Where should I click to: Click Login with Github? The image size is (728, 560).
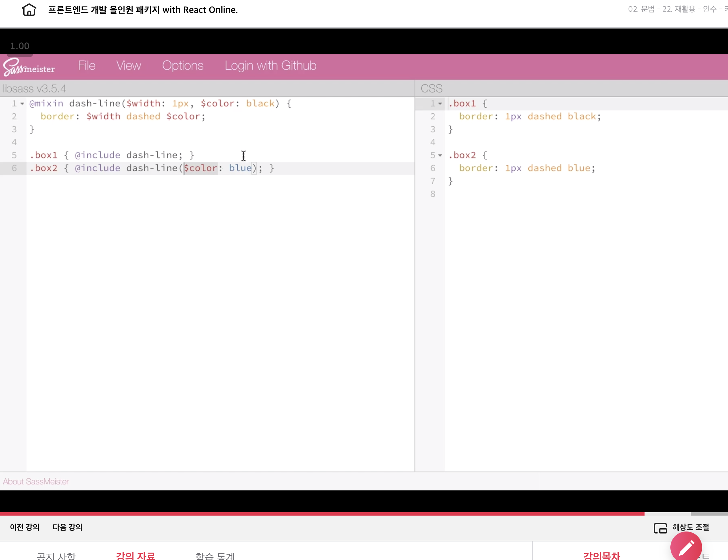tap(270, 66)
